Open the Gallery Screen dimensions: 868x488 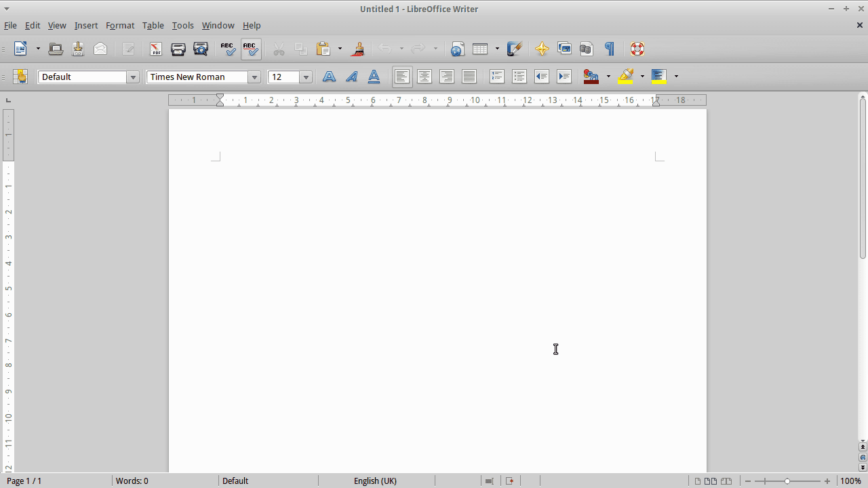pyautogui.click(x=564, y=49)
